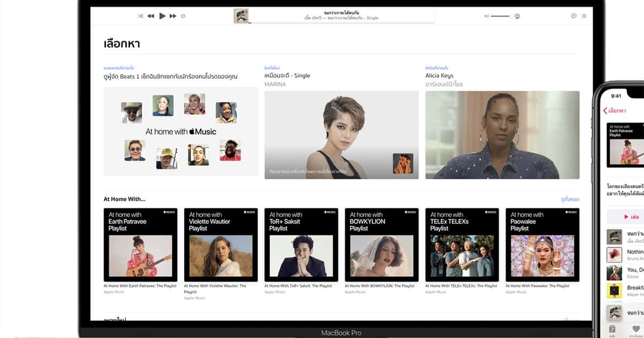Click 'At Home With Earth Patravee: The Playlist' title
The width and height of the screenshot is (644, 338).
[x=140, y=286]
